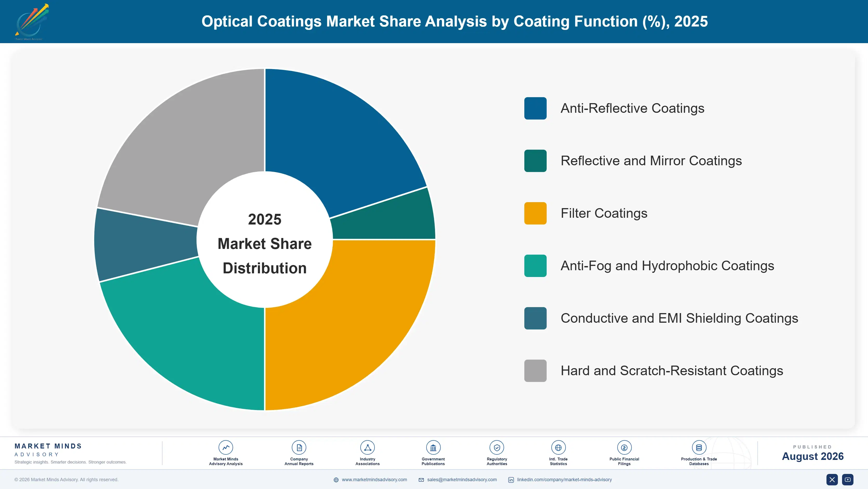Screen dimensions: 868x489
Task: Click the Regulatory Authorities shield icon
Action: click(x=497, y=447)
